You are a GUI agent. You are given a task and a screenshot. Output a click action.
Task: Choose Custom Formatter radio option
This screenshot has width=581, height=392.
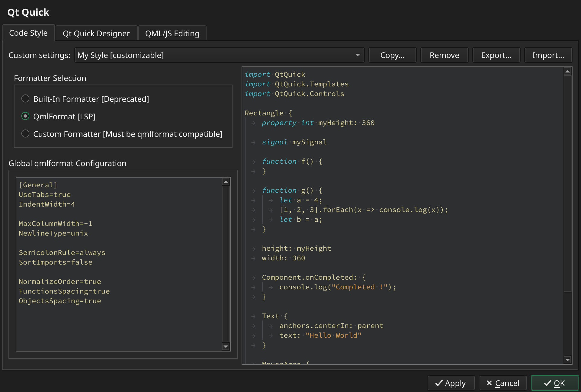[25, 134]
